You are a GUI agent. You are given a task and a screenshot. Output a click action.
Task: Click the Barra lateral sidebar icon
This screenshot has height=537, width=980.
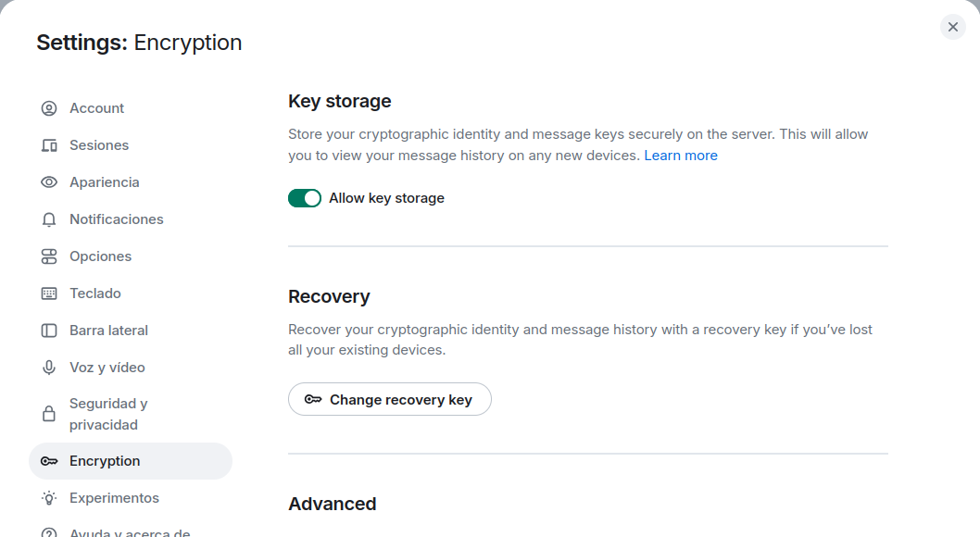tap(49, 331)
